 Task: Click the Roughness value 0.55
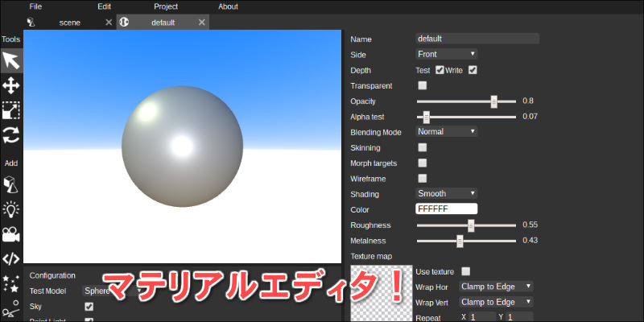tap(530, 225)
